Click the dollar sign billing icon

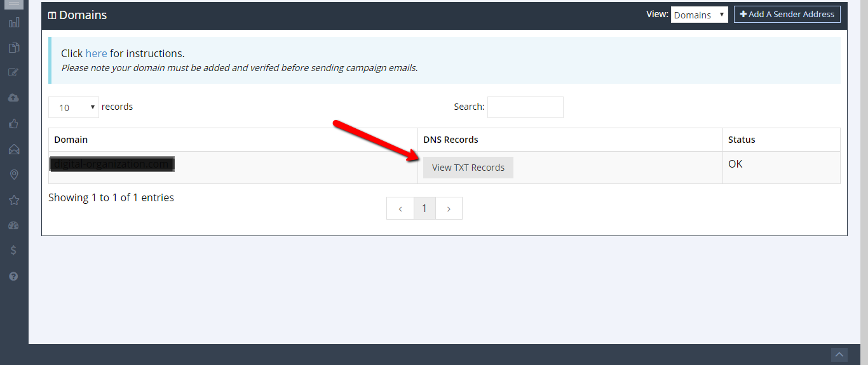click(x=14, y=251)
